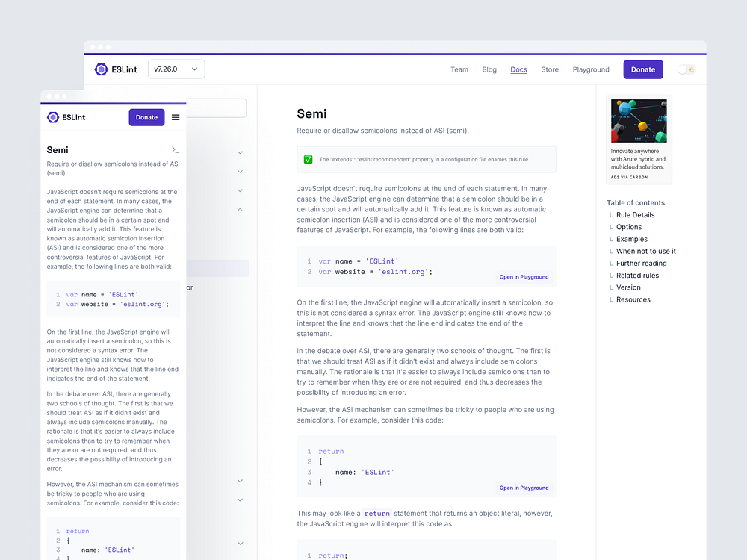747x560 pixels.
Task: Click the ESLint logo in the mobile preview
Action: pos(53,117)
